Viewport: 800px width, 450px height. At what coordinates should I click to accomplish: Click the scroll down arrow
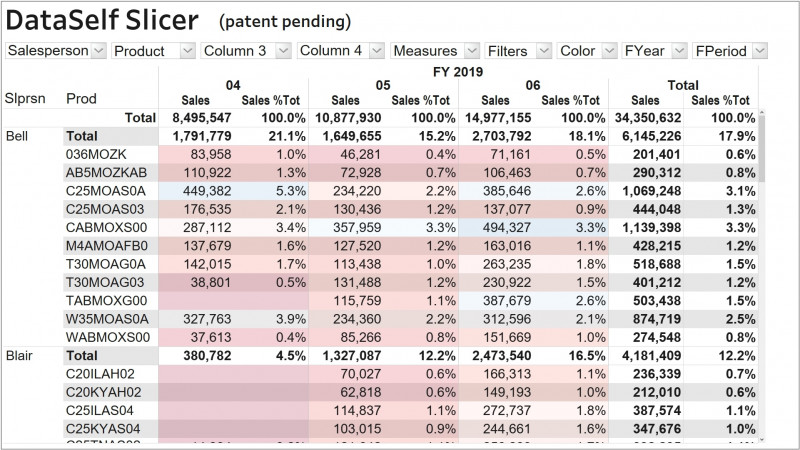point(762,439)
